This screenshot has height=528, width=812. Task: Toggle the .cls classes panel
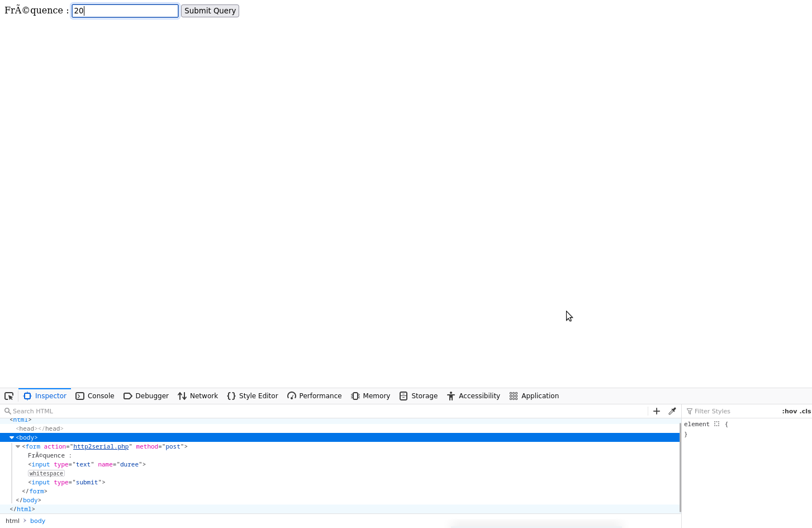(x=805, y=411)
